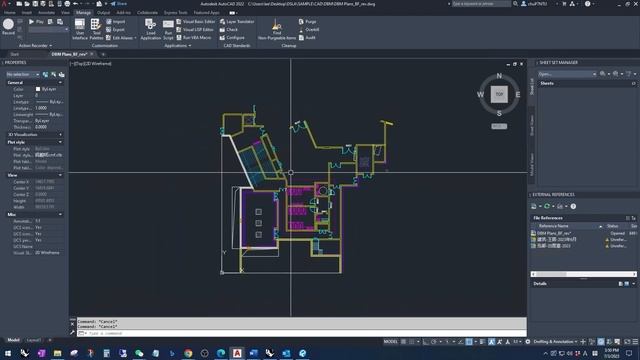Toggle object snap in status bar
The width and height of the screenshot is (640, 360).
tap(469, 342)
